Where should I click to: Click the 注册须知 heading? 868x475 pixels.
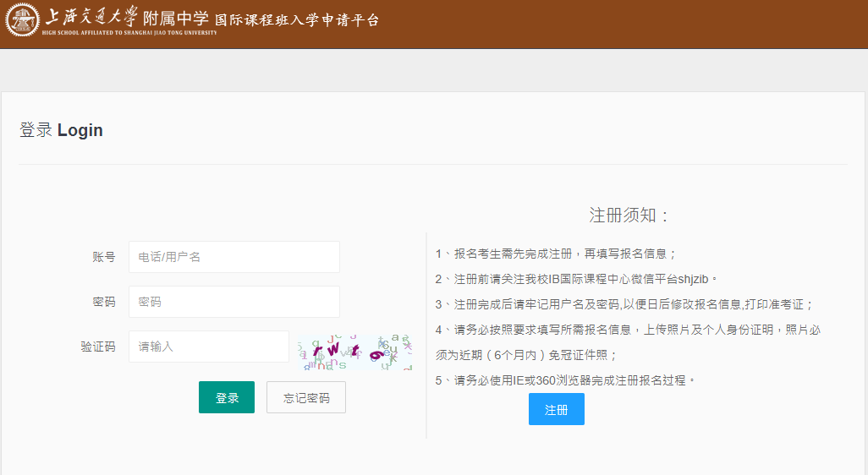[x=630, y=215]
